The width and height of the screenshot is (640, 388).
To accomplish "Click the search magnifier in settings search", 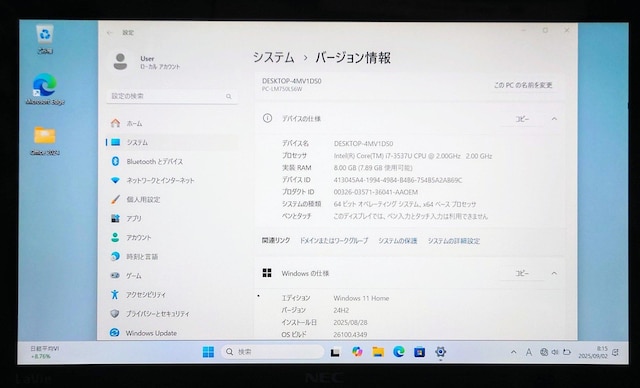I will (x=229, y=96).
